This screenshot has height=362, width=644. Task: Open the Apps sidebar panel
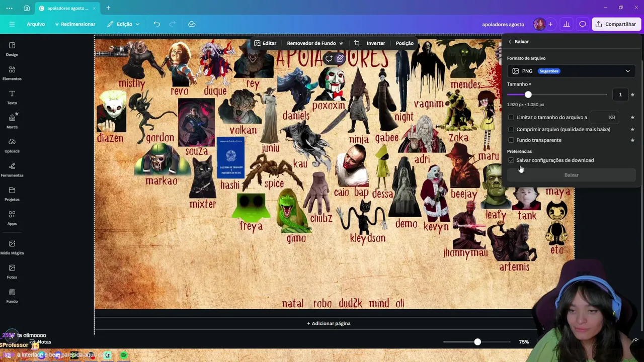click(12, 218)
